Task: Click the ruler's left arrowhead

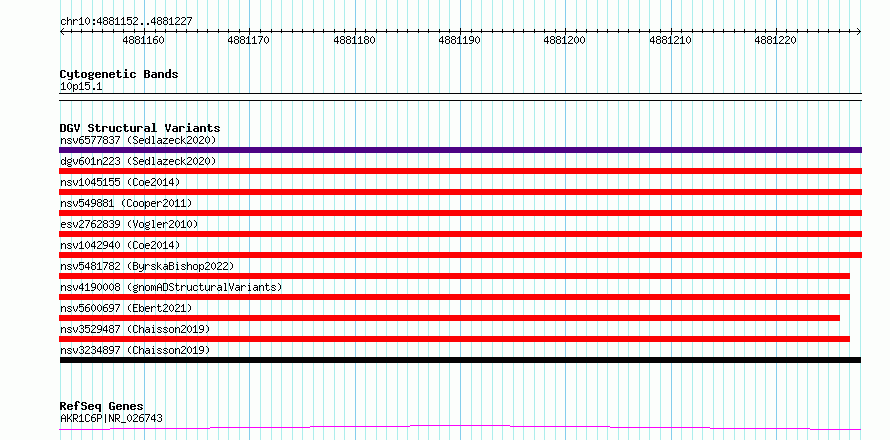Action: pyautogui.click(x=62, y=32)
